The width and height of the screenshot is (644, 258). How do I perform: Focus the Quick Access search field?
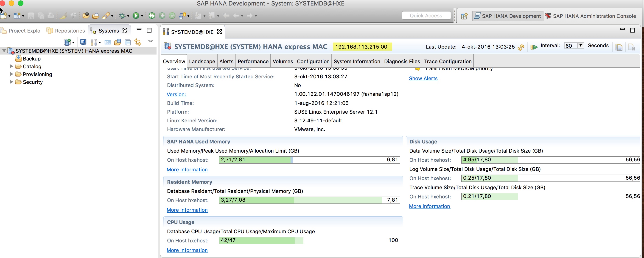[x=426, y=16]
